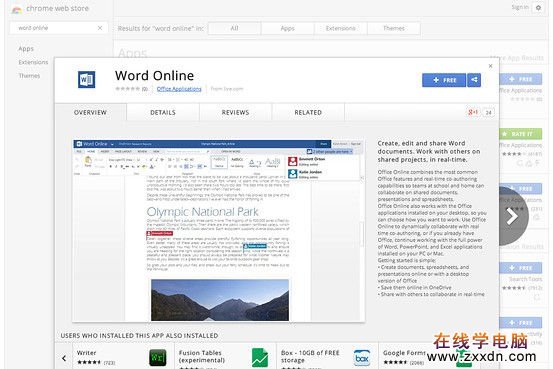Filter results by Extensions

pos(341,28)
